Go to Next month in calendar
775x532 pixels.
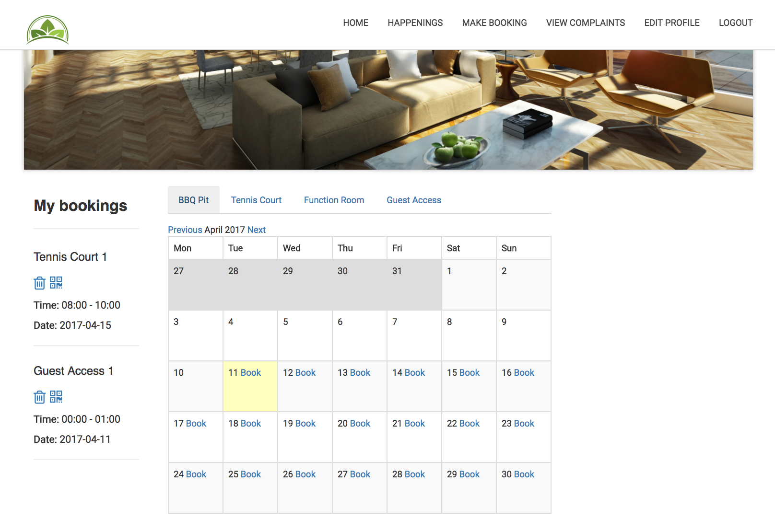pos(257,230)
